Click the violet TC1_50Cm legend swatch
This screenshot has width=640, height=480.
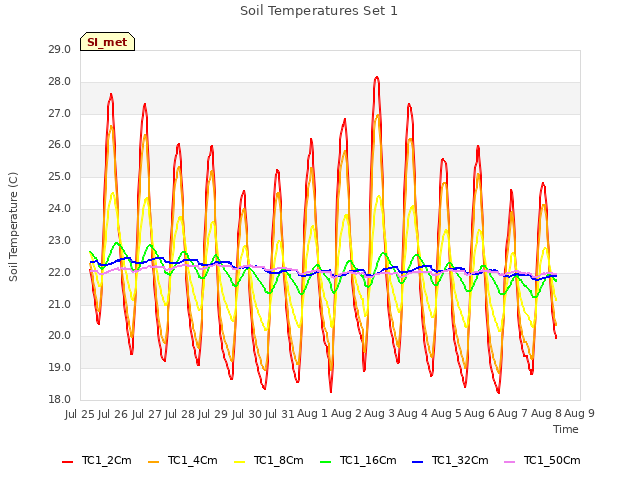click(509, 462)
